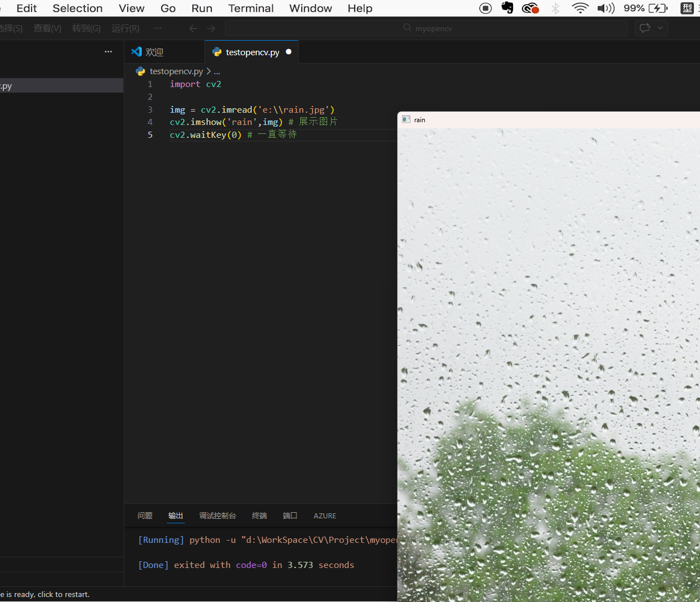
Task: Switch to the 调试控制台 panel tab
Action: (218, 516)
